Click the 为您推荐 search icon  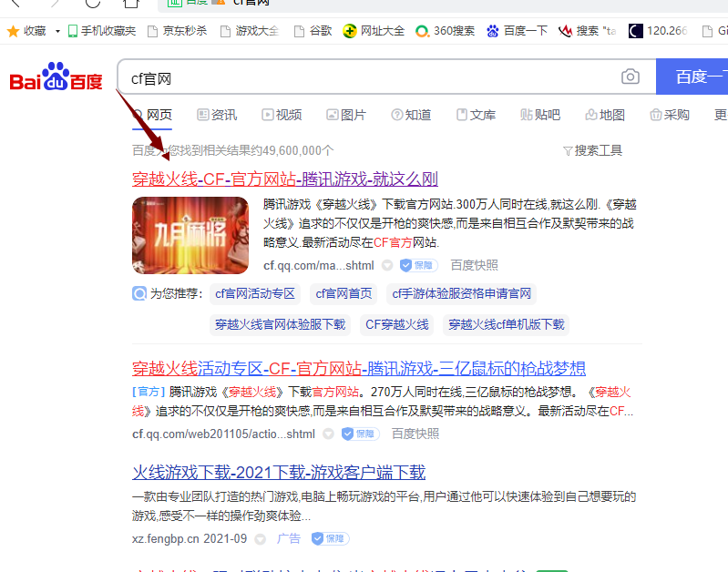[x=139, y=293]
